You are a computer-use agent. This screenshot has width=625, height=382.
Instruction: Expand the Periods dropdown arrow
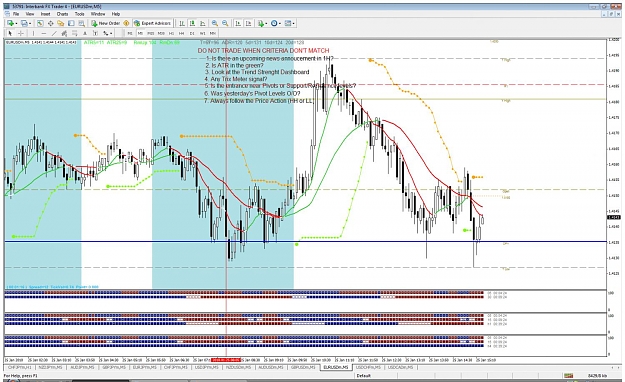click(280, 24)
